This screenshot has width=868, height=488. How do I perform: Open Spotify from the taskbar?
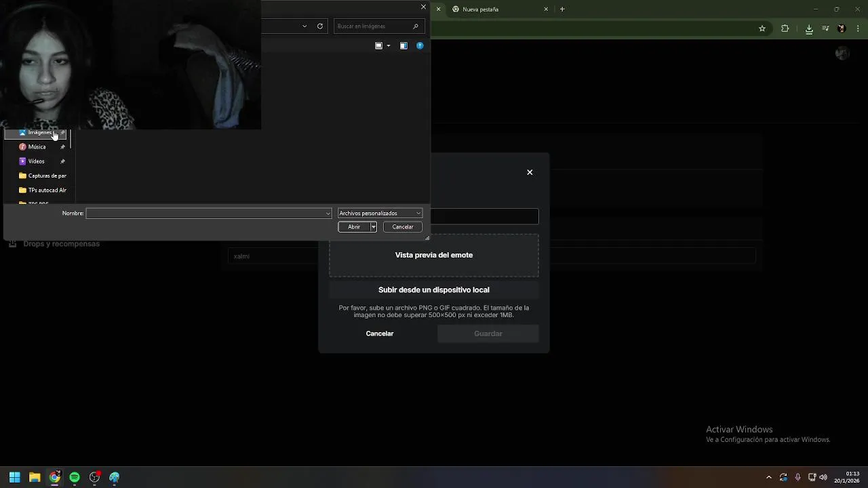(75, 477)
